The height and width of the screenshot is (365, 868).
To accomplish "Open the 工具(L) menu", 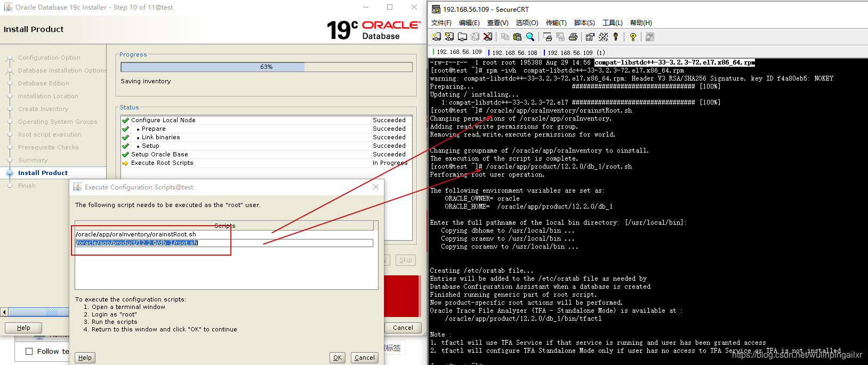I will click(613, 22).
